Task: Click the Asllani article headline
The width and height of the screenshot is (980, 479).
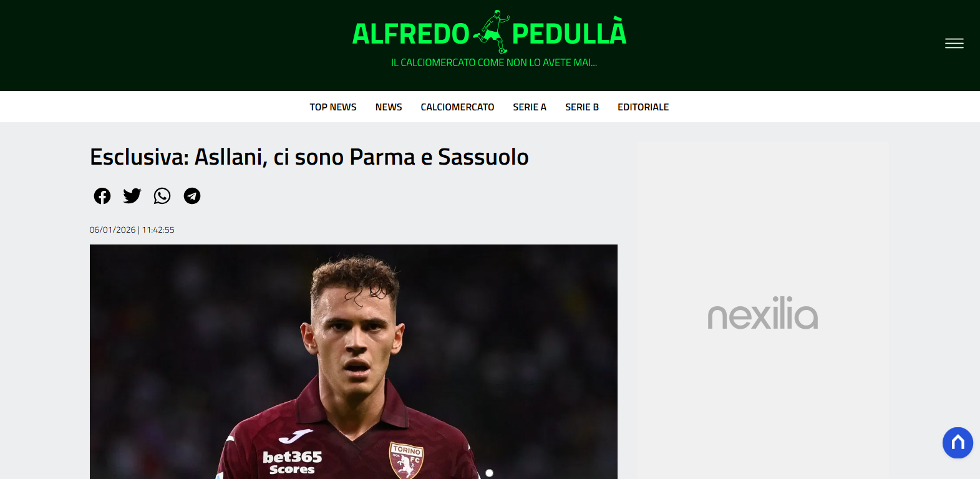Action: 309,157
